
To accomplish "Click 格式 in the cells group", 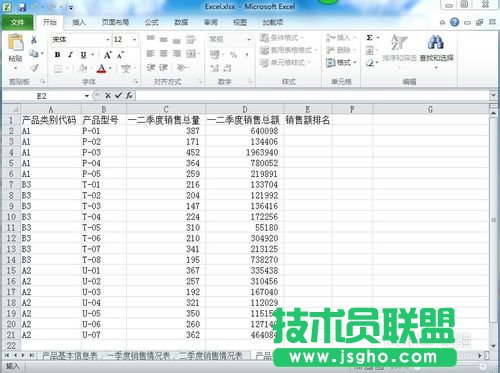I will (341, 62).
